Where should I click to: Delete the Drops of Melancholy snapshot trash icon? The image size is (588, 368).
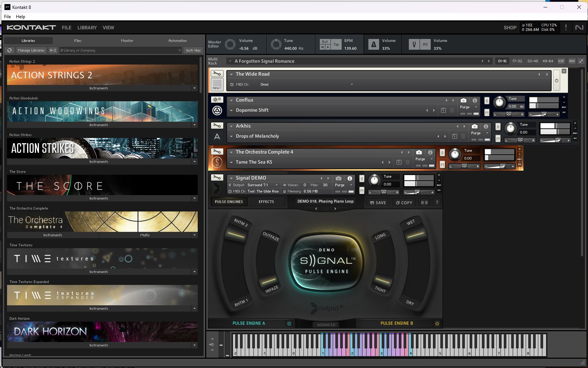pyautogui.click(x=463, y=136)
